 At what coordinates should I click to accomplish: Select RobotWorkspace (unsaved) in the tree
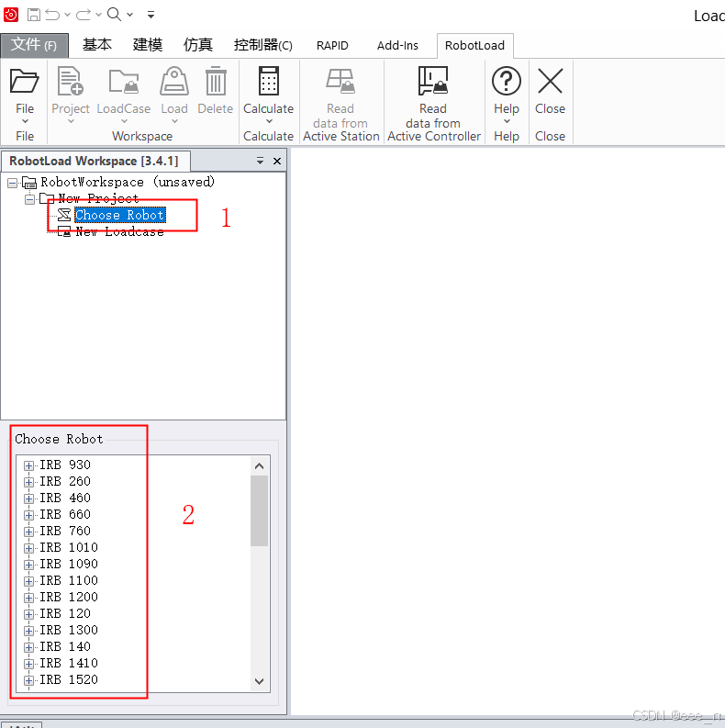[128, 182]
